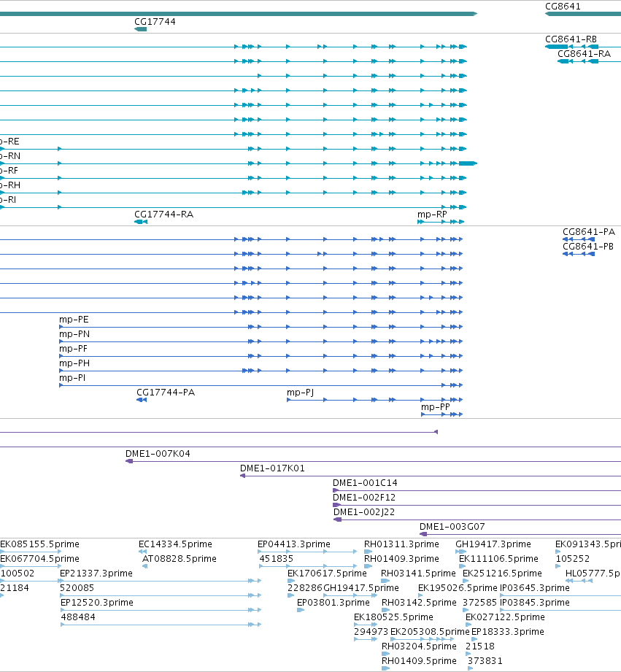Click the IP03845.3prime EST label
Image resolution: width=621 pixels, height=672 pixels.
pyautogui.click(x=535, y=602)
